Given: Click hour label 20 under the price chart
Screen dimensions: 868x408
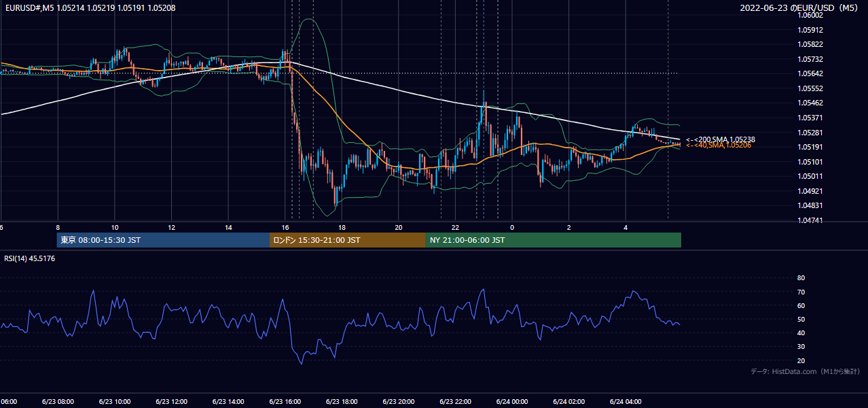Looking at the screenshot, I should pyautogui.click(x=399, y=228).
